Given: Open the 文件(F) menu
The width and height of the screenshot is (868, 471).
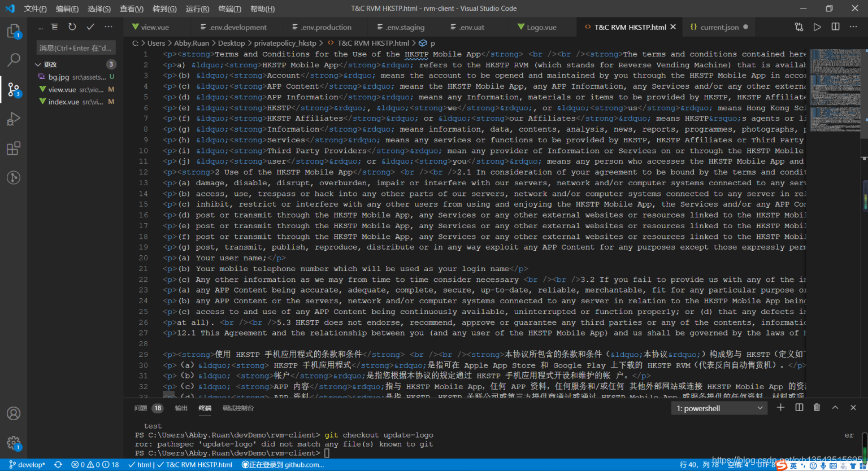Looking at the screenshot, I should coord(36,8).
